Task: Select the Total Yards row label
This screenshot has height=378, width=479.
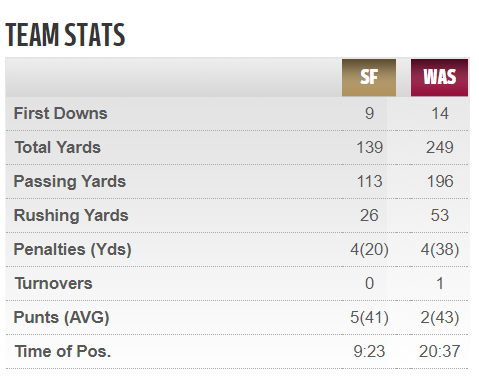Action: click(58, 147)
